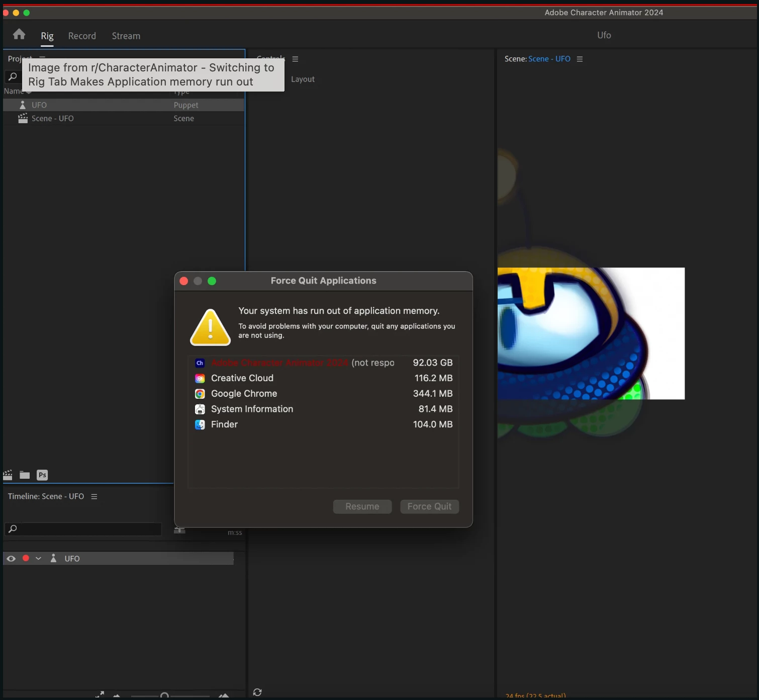Expand the UFO track chevron in Timeline

point(38,558)
